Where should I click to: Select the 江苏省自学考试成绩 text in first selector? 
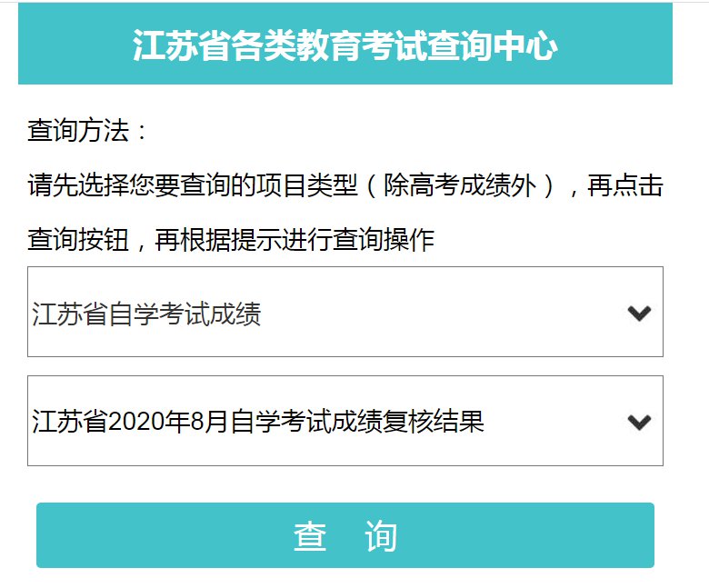pos(146,314)
